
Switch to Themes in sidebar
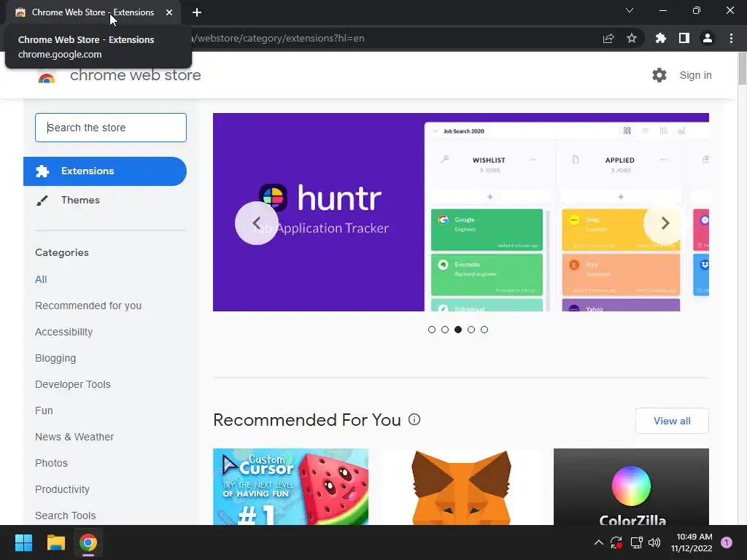[80, 200]
